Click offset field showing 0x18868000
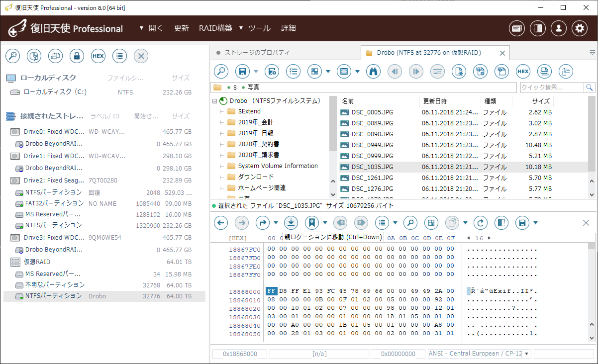598x364 pixels. click(240, 354)
